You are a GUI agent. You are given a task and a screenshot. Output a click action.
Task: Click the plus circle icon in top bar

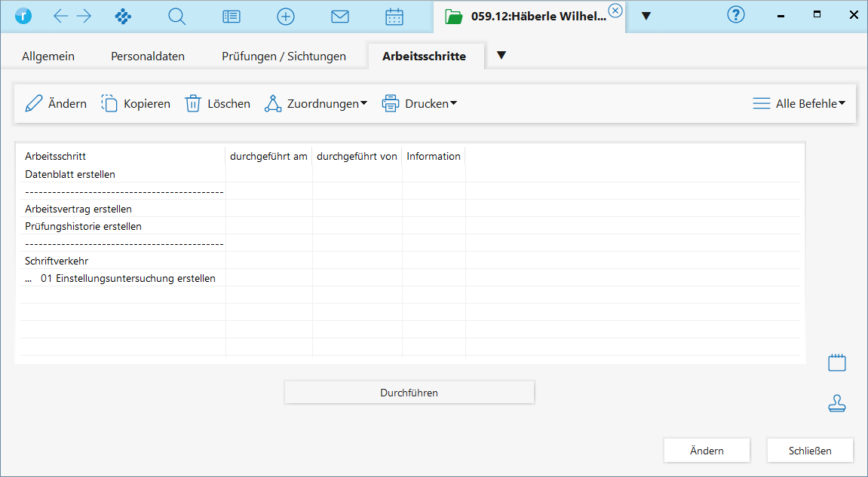click(x=286, y=16)
